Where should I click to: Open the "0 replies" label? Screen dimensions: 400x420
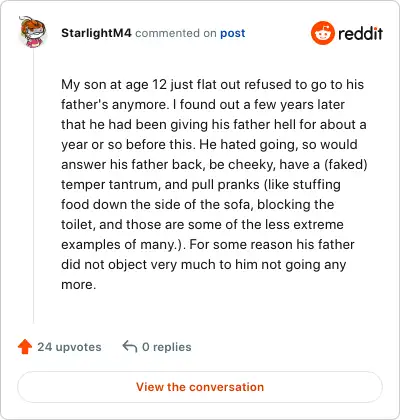pyautogui.click(x=167, y=347)
